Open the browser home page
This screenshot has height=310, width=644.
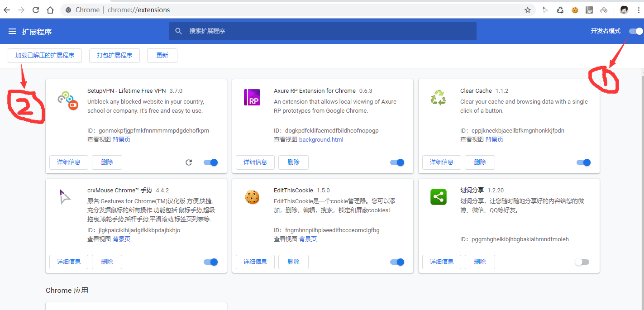(x=50, y=10)
